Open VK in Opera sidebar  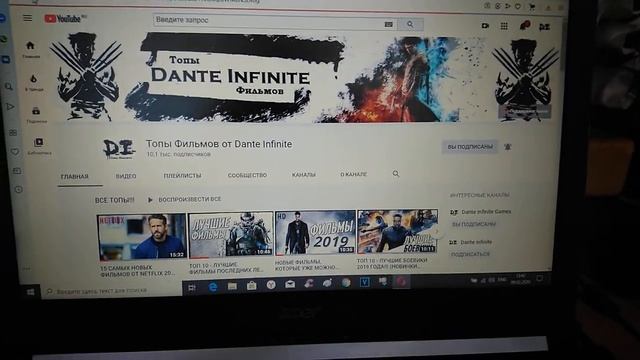[x=6, y=60]
